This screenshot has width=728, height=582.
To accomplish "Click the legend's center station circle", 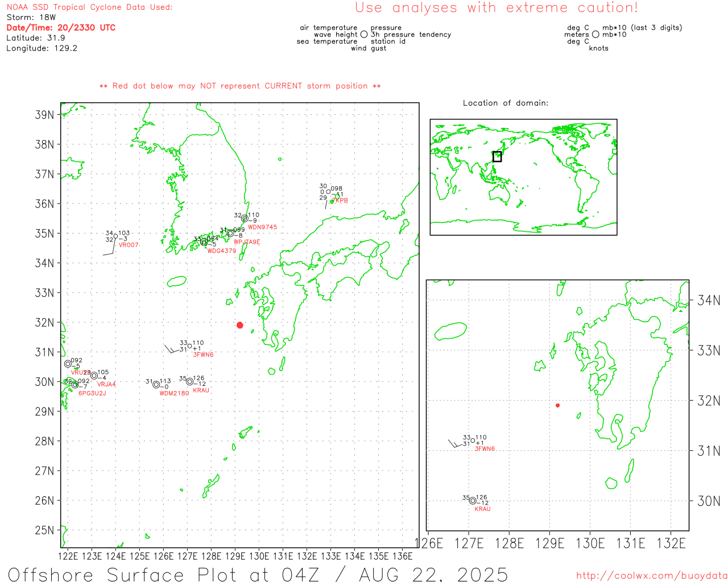I will click(x=364, y=34).
